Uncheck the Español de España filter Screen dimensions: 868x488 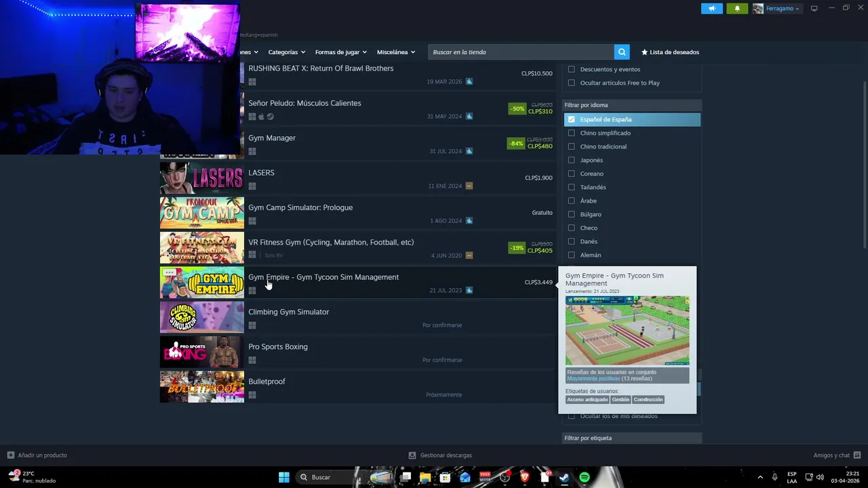[571, 119]
